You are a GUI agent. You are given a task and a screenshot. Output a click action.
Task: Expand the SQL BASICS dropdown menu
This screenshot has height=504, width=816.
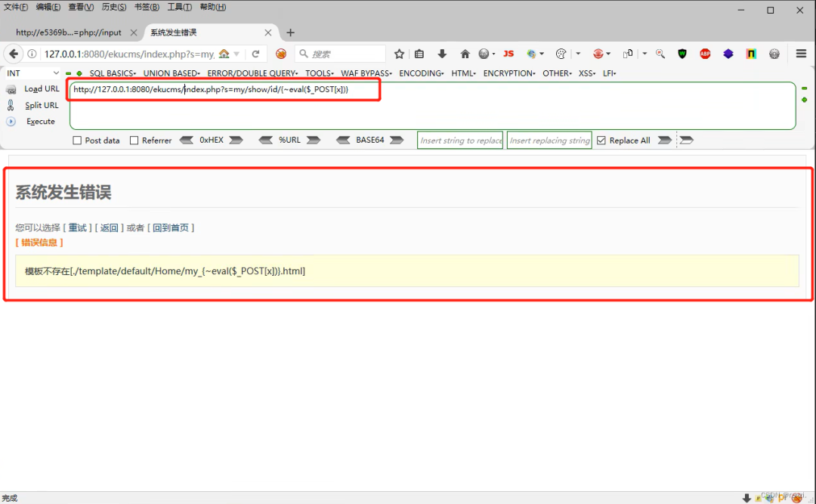(113, 73)
